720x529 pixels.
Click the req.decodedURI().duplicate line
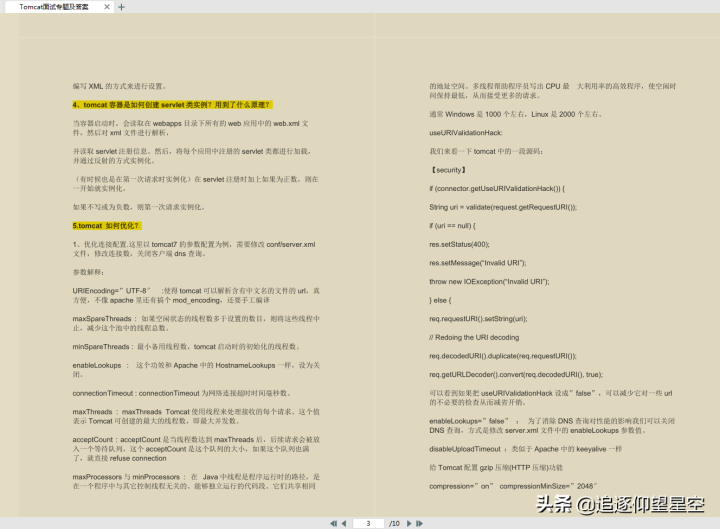(503, 356)
